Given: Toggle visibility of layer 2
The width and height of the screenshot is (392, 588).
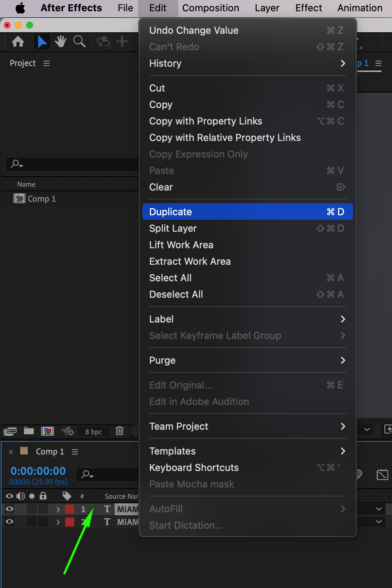Looking at the screenshot, I should point(10,522).
